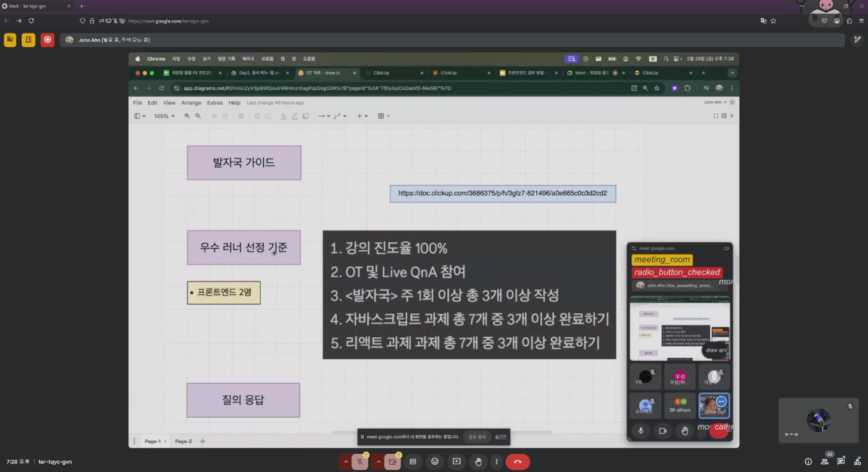Expand video settings arrow beside camera
The image size is (868, 472).
(379, 461)
